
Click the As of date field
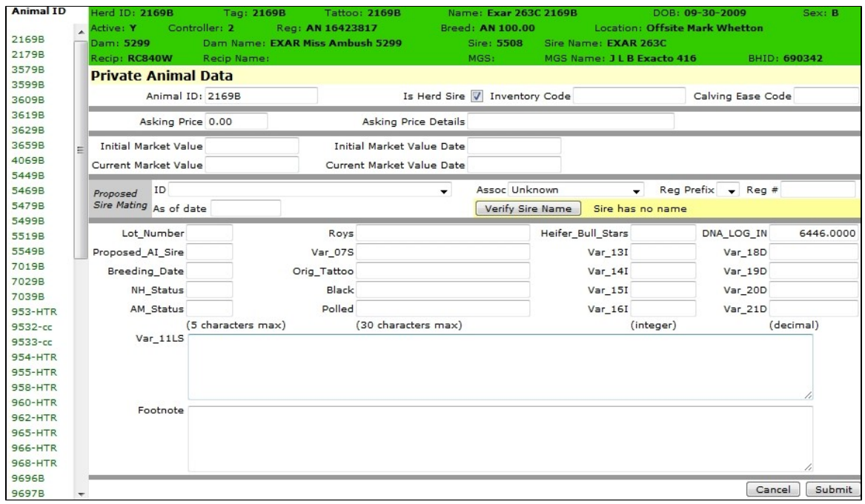tap(245, 208)
